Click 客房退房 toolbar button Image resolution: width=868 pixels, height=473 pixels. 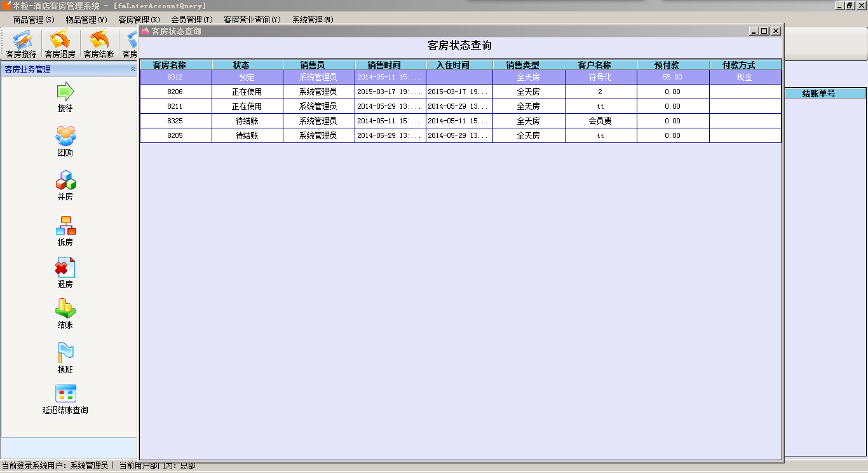[x=60, y=45]
